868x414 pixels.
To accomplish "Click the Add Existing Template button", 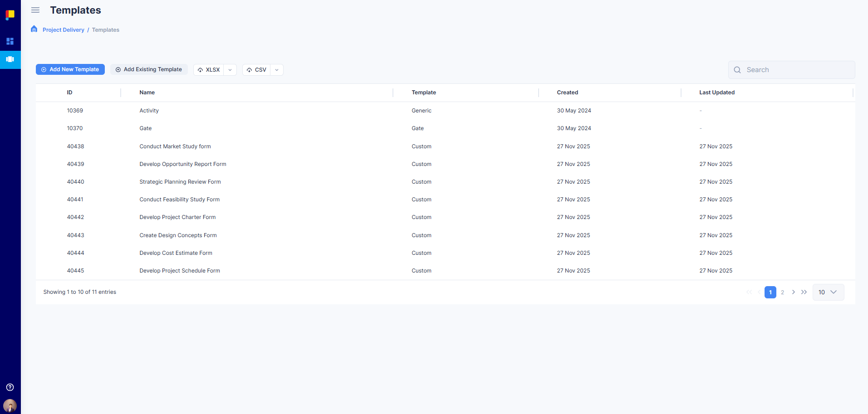I will click(x=149, y=69).
